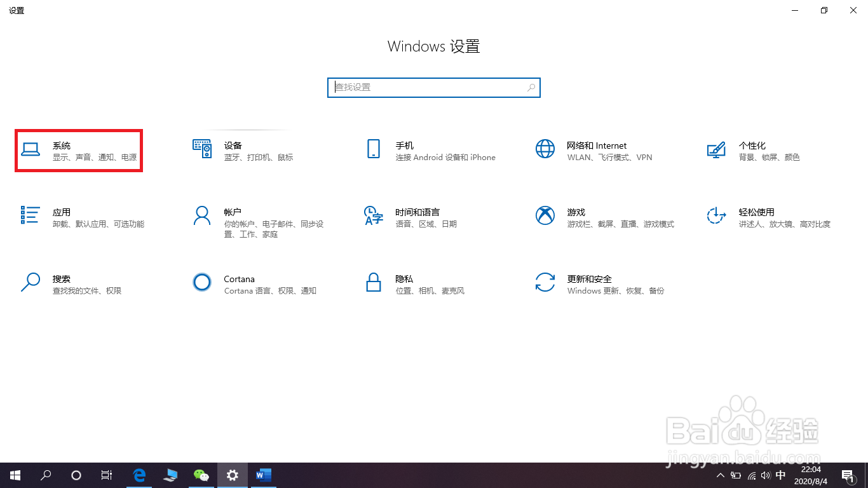Click the battery status tray icon
868x488 pixels.
pos(736,475)
